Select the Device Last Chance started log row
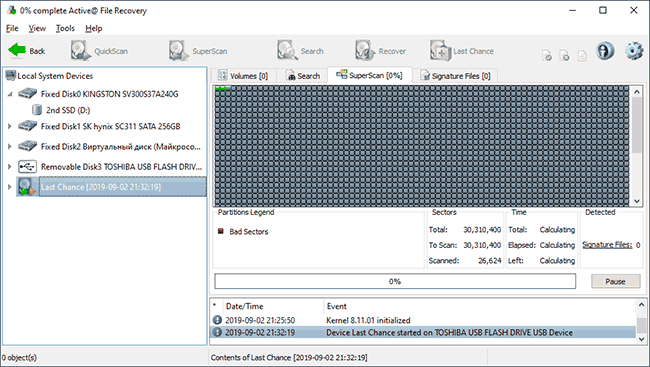The image size is (650, 367). tap(423, 332)
